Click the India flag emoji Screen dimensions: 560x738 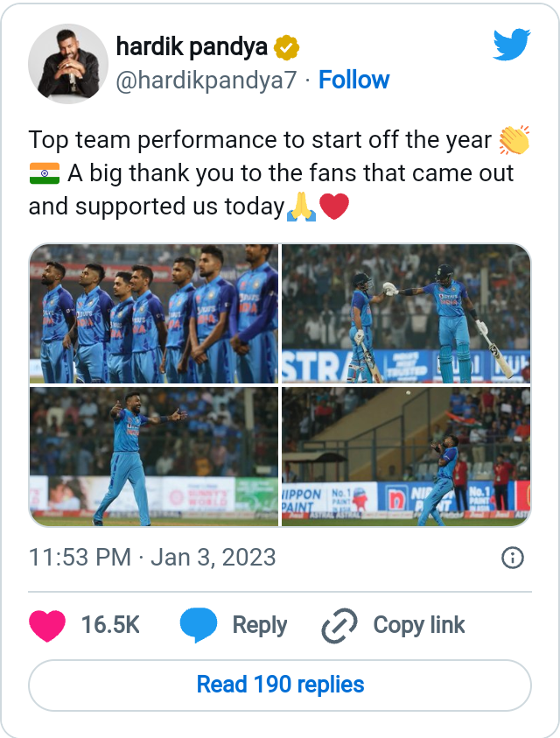coord(44,172)
